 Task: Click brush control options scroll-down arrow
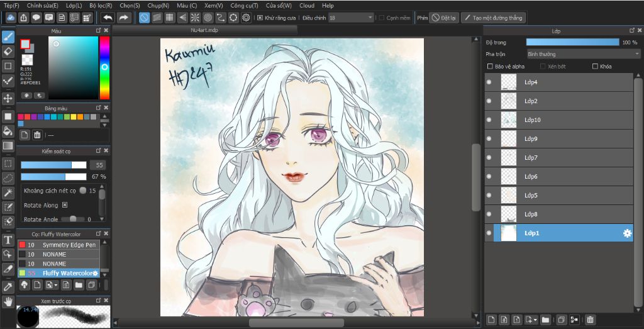click(102, 219)
